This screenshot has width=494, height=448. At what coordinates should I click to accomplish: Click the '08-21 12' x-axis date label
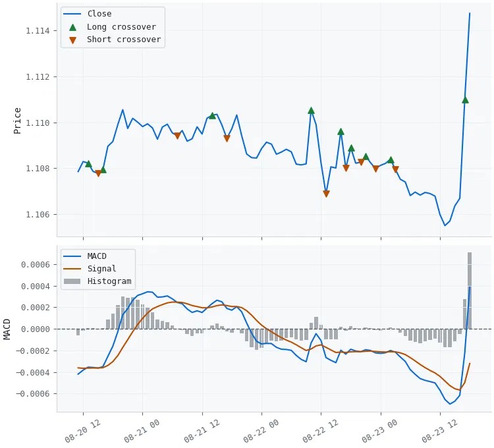(201, 431)
